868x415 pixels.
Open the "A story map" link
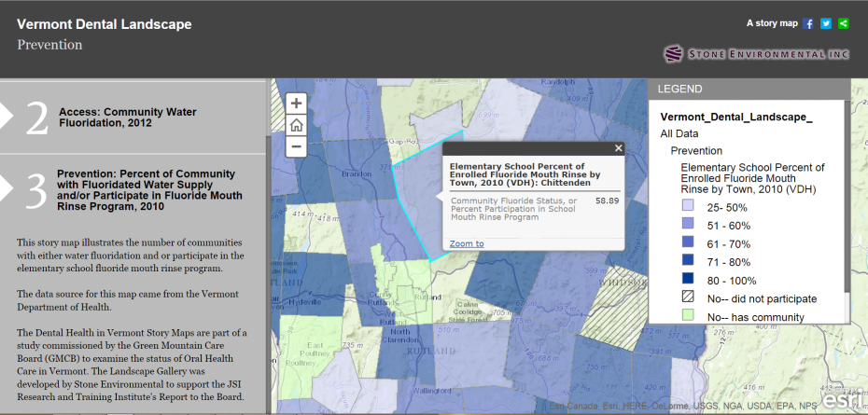point(771,23)
